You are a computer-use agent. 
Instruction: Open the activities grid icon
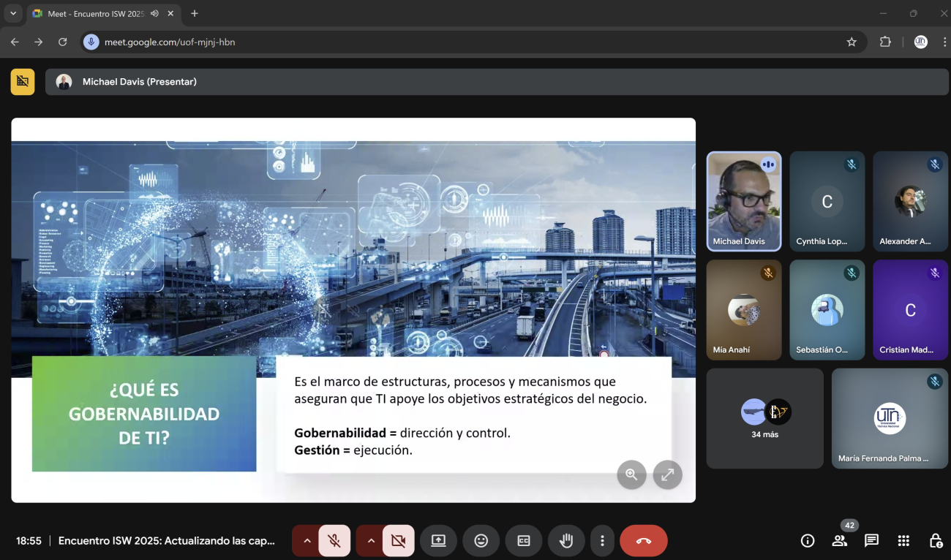(903, 541)
